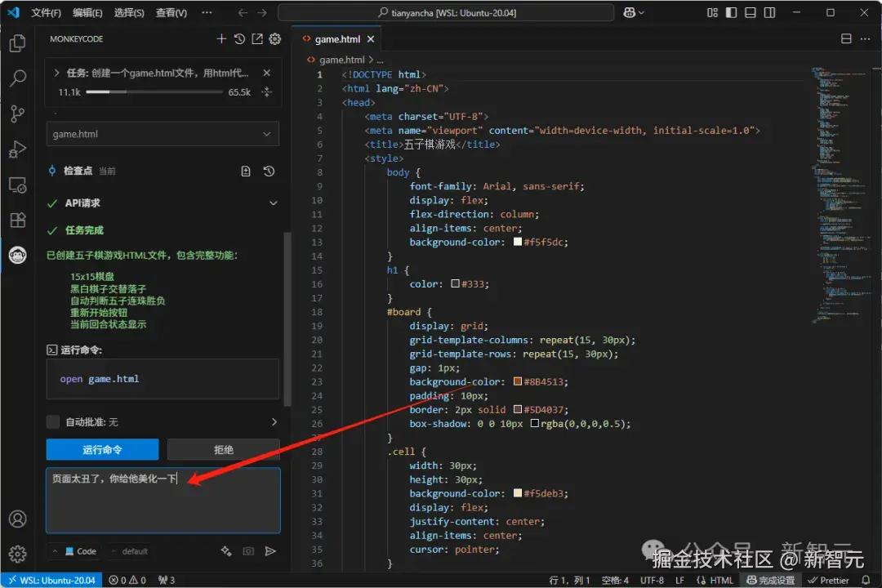
Task: Click the add image camera icon
Action: (x=248, y=551)
